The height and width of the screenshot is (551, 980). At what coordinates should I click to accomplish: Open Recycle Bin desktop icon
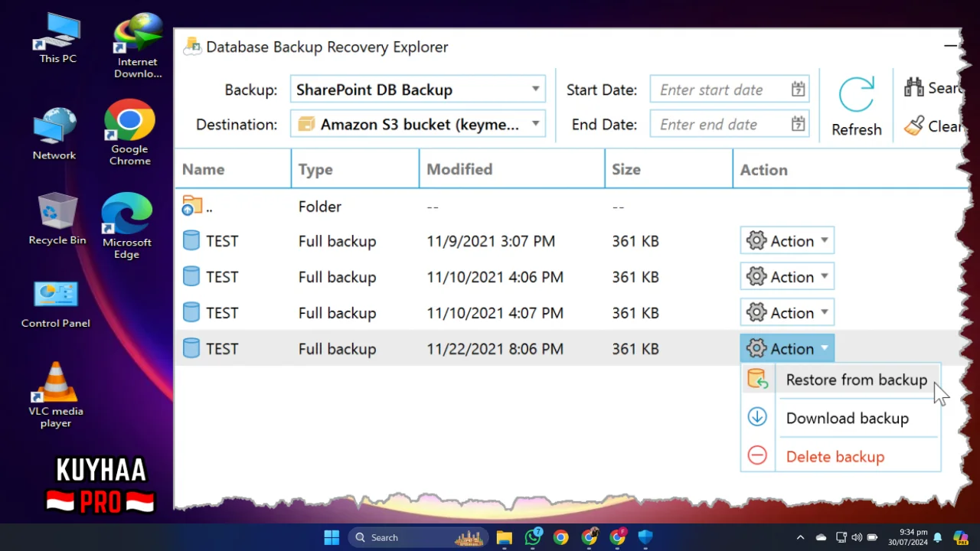tap(57, 220)
